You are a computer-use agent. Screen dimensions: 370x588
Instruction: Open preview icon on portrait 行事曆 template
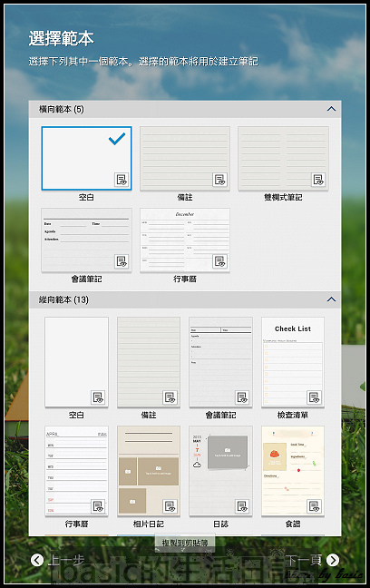[98, 506]
